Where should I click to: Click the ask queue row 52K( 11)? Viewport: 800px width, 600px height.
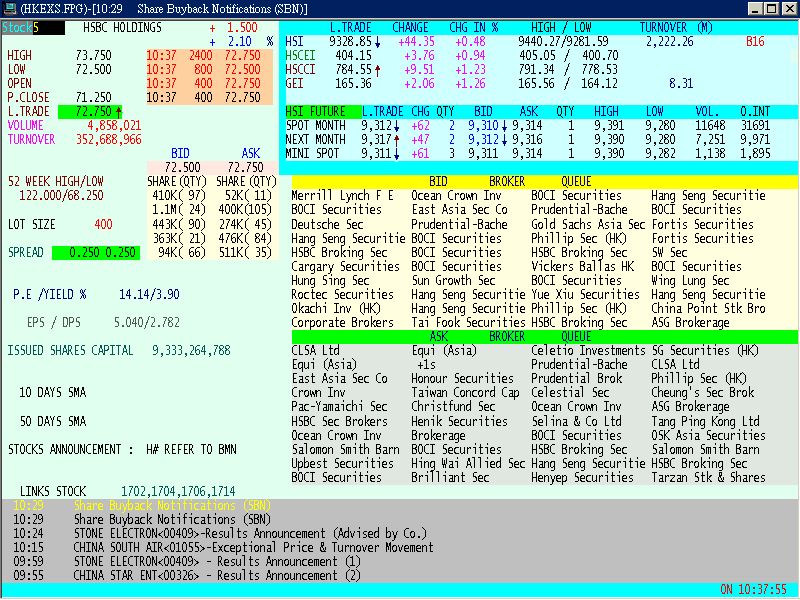pyautogui.click(x=248, y=195)
